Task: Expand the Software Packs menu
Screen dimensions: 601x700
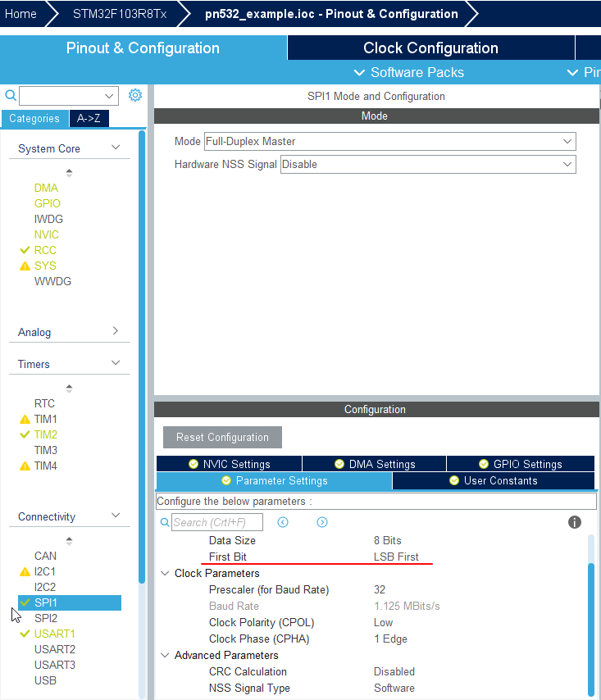Action: [408, 72]
